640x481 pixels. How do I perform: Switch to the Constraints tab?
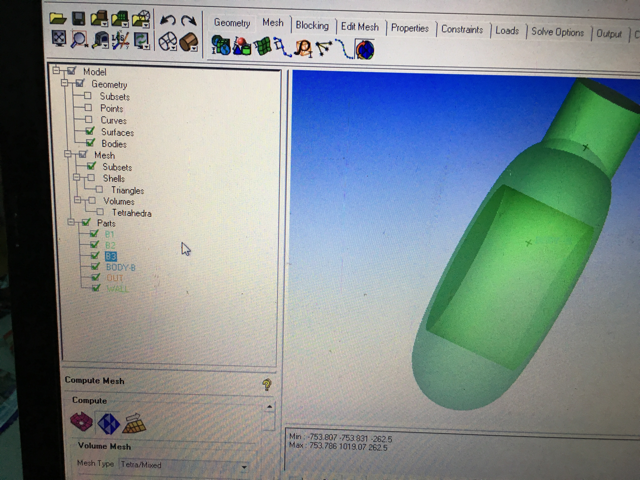click(462, 30)
